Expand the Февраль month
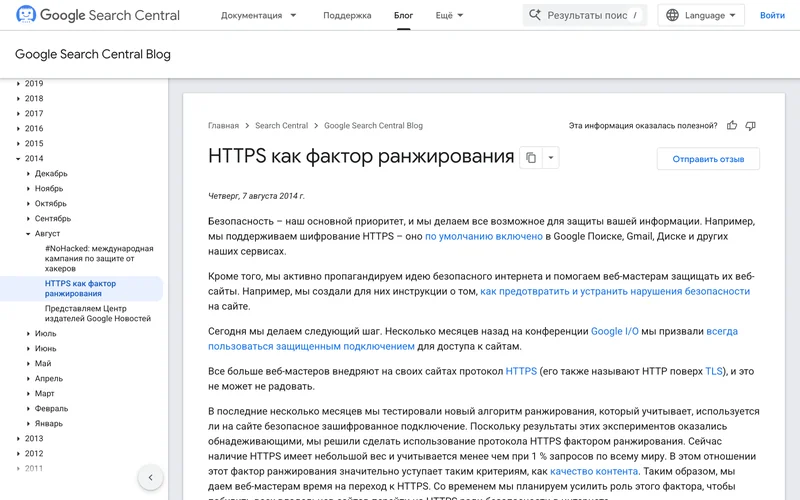The height and width of the screenshot is (500, 800). pos(29,409)
